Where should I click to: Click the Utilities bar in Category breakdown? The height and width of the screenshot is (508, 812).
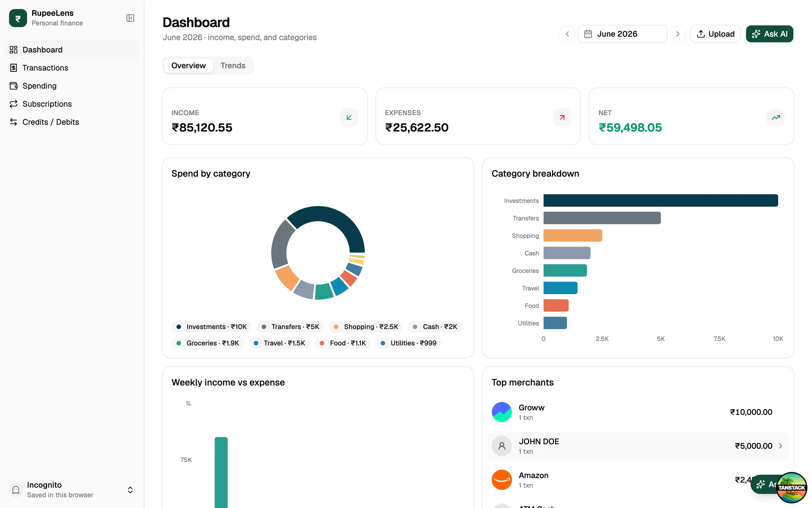pos(555,323)
